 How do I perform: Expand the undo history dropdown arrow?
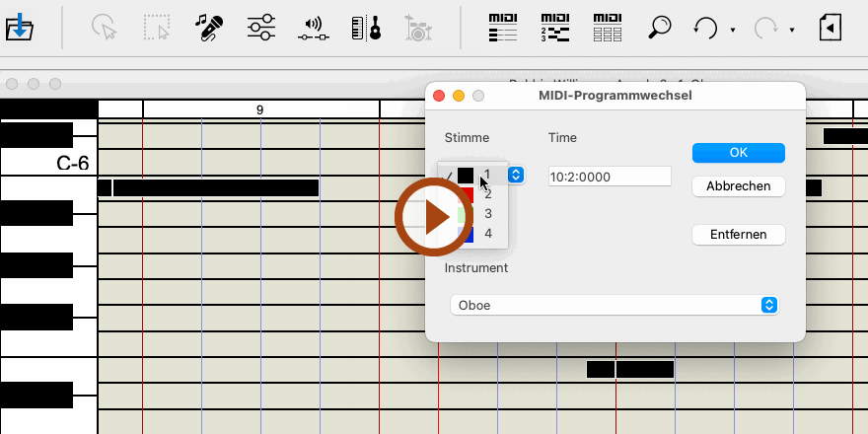pos(733,31)
